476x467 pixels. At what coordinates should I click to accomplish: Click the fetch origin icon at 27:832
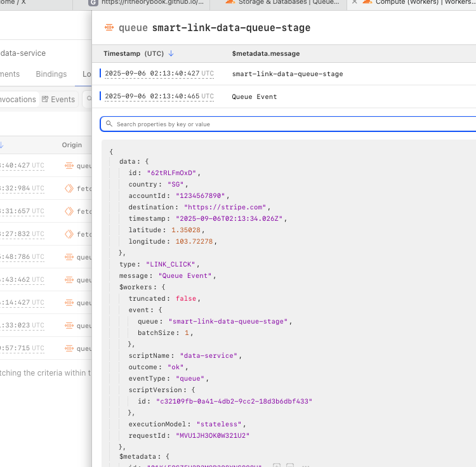click(x=70, y=234)
